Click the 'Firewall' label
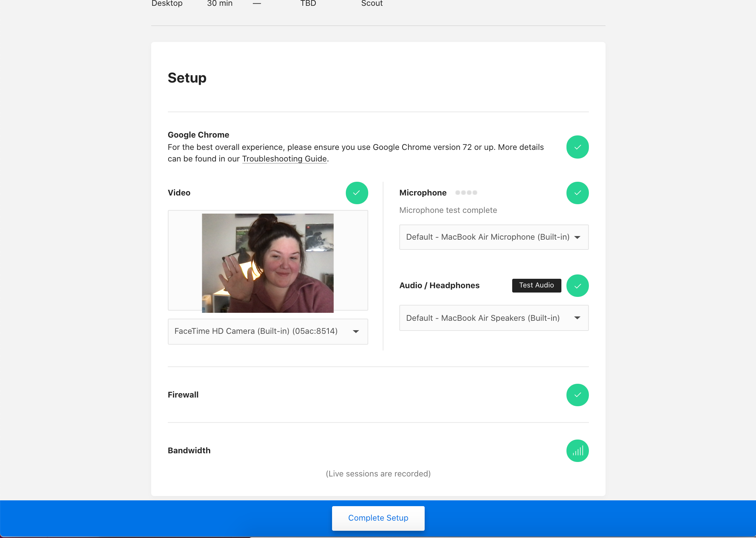 (x=183, y=395)
